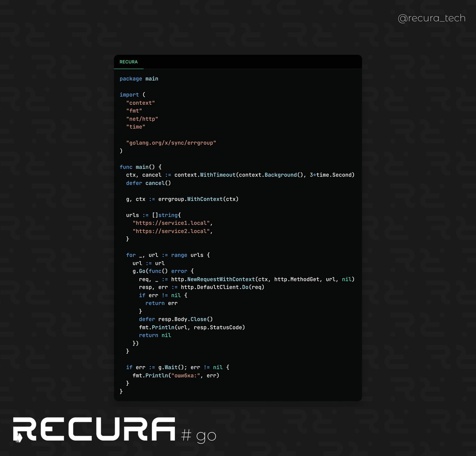
Task: Click http.NewRequestWithContext call
Action: (213, 279)
